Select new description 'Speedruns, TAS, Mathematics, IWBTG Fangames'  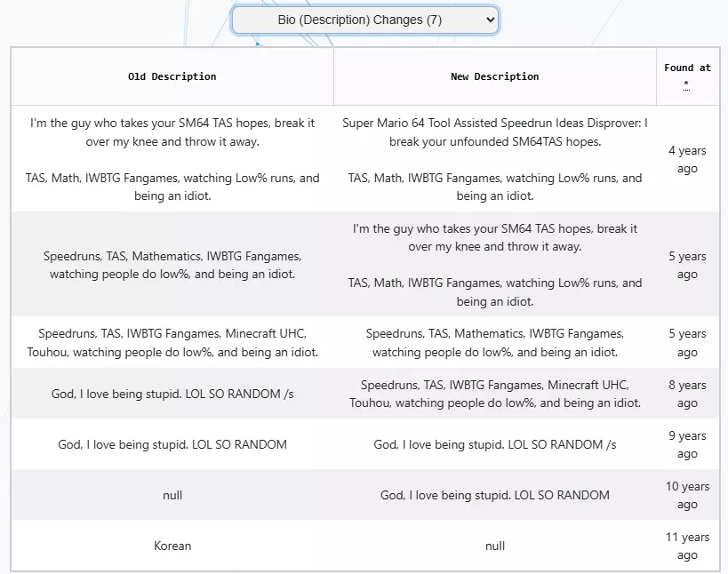[x=495, y=343]
